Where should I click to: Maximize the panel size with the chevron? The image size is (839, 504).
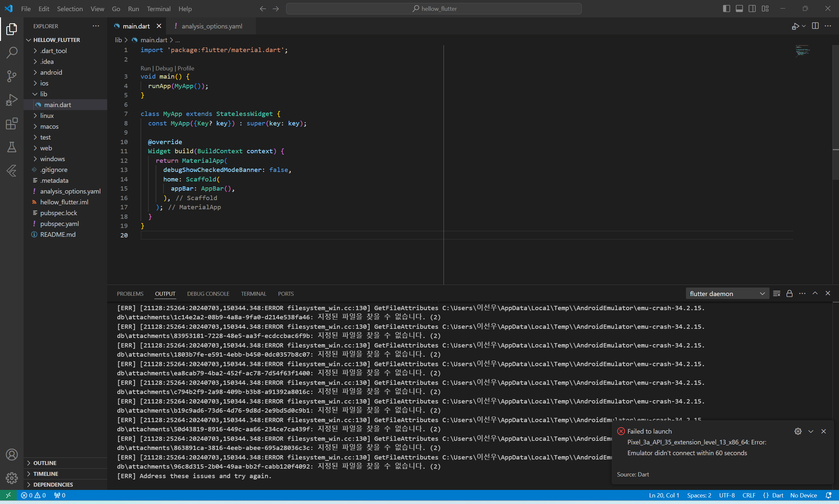point(815,293)
